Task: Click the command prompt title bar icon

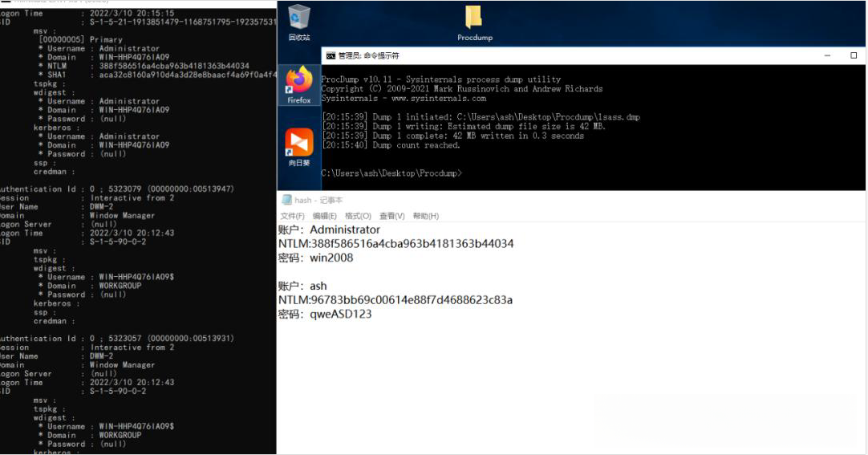Action: point(331,56)
